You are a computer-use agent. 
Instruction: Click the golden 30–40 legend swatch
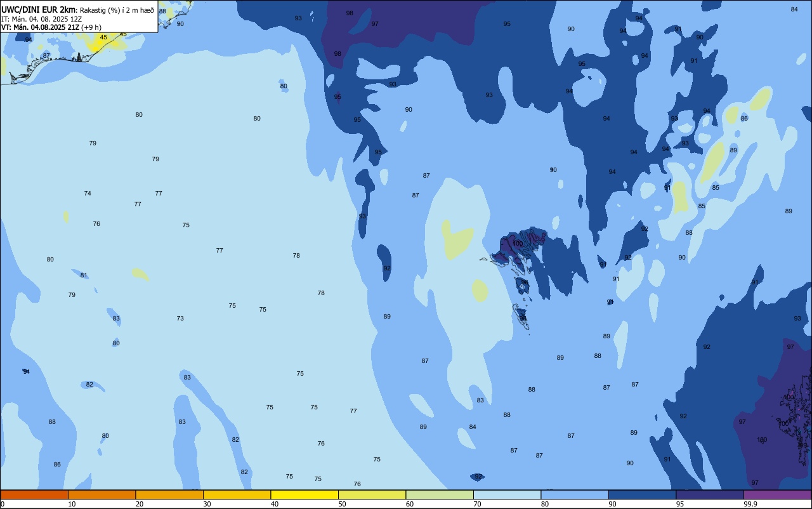[x=237, y=495]
